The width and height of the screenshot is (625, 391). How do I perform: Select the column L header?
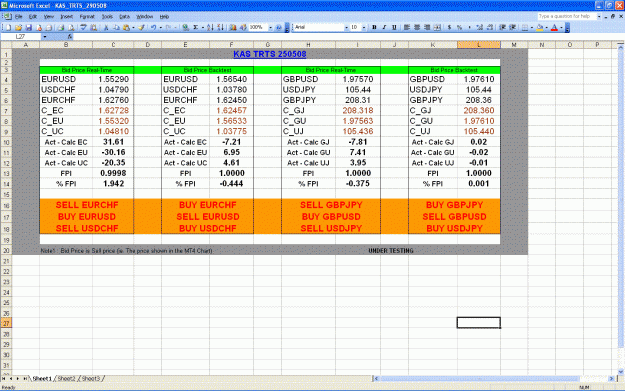pyautogui.click(x=479, y=45)
